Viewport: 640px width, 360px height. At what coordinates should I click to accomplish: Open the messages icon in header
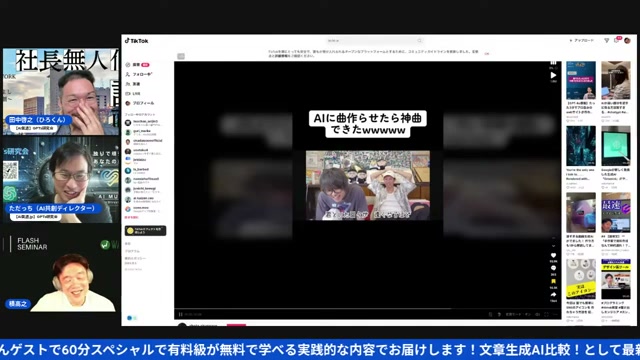(x=607, y=40)
